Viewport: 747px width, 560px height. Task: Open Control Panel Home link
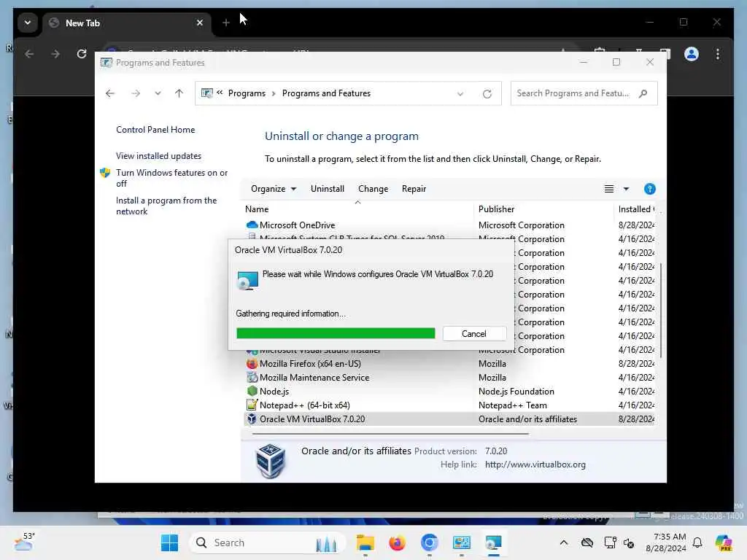click(155, 130)
